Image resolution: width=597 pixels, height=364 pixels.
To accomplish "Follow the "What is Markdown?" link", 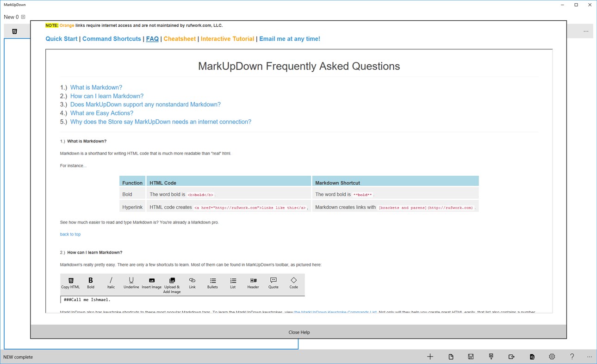I will click(96, 87).
